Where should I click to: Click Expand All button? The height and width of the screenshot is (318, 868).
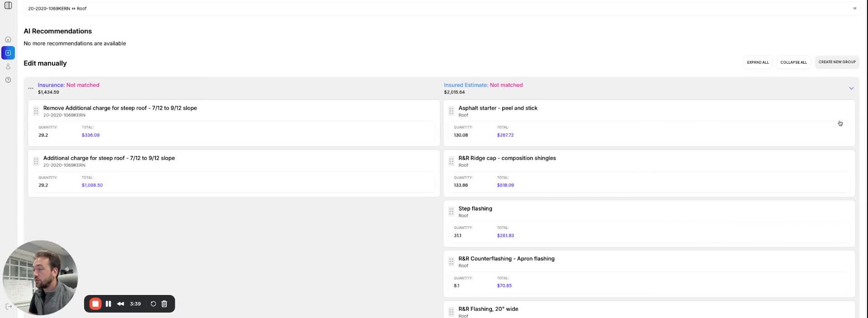[x=758, y=62]
